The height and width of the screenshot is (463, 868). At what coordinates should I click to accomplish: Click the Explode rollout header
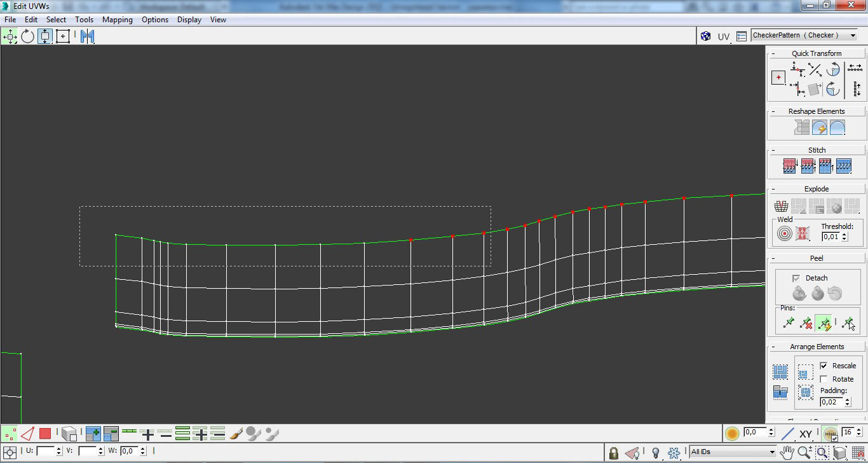coord(817,189)
